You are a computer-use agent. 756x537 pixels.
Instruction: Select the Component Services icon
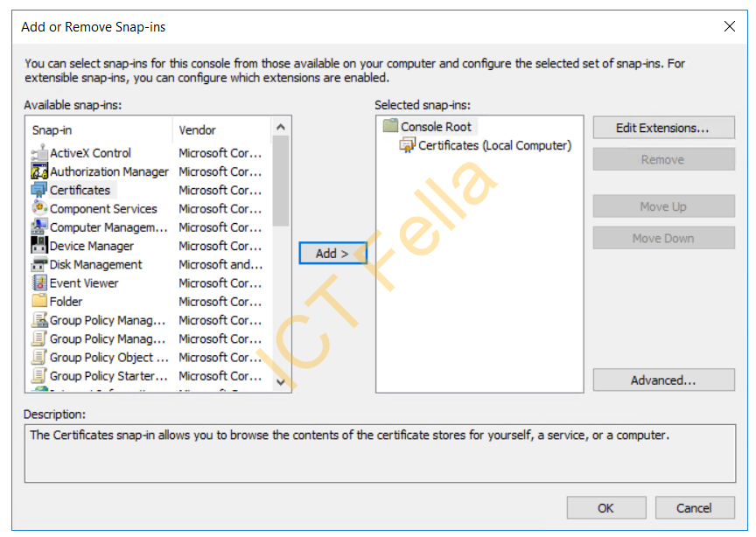pyautogui.click(x=39, y=208)
